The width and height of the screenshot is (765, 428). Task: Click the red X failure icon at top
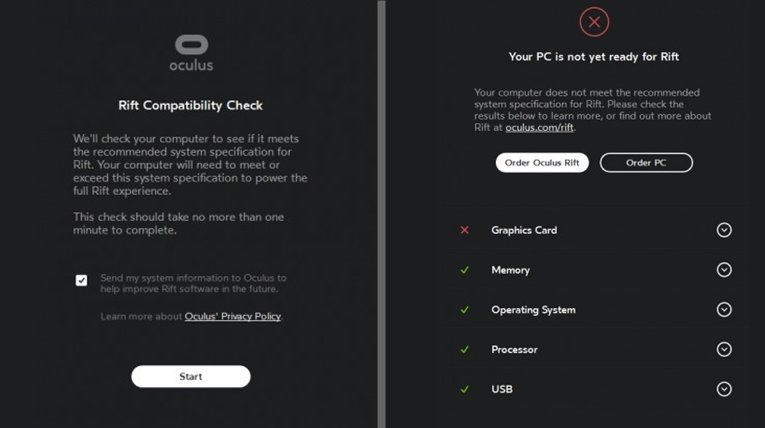click(x=594, y=22)
